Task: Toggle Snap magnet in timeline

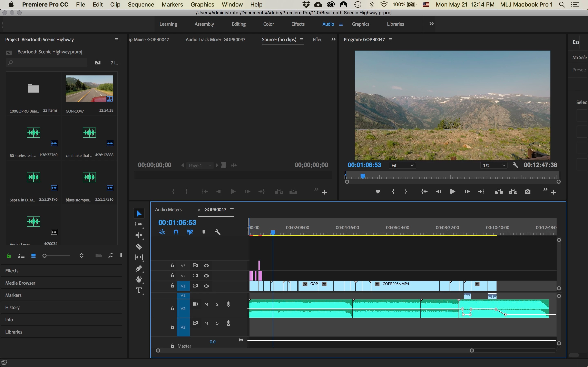Action: point(176,232)
